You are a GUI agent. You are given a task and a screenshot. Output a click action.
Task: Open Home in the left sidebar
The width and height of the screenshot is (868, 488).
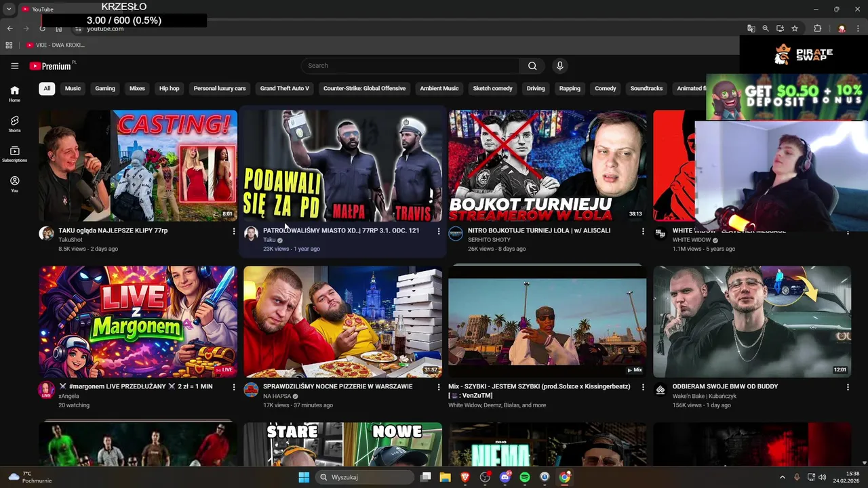(x=14, y=94)
